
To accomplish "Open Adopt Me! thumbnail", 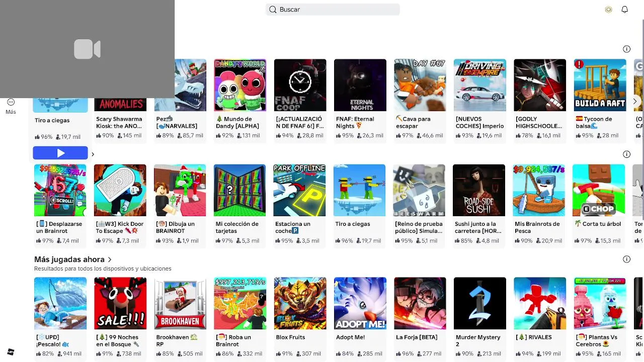I will tap(360, 303).
